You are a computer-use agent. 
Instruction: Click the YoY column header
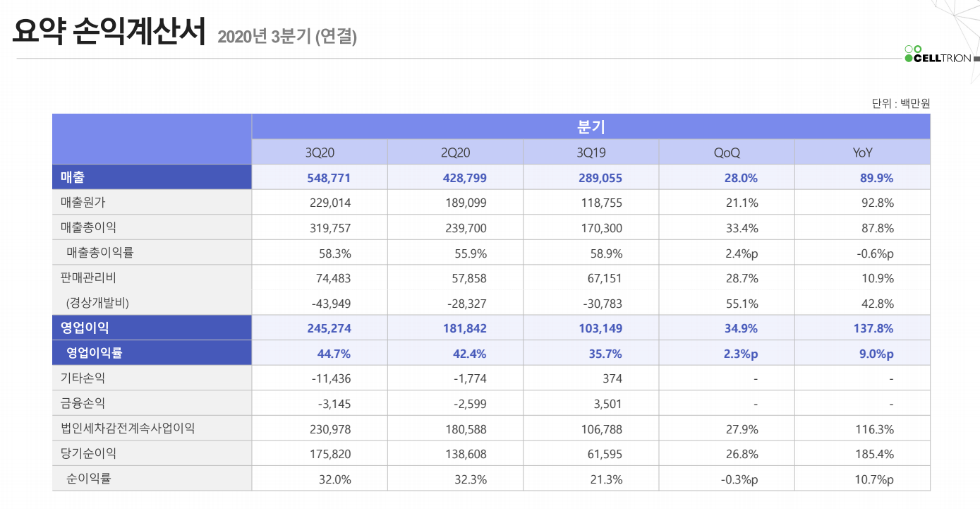[x=862, y=151]
